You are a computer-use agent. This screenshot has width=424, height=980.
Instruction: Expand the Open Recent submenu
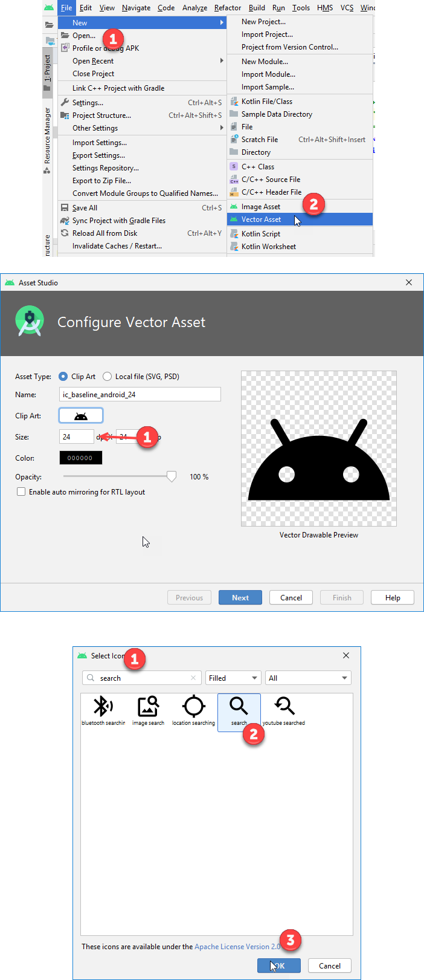point(222,60)
